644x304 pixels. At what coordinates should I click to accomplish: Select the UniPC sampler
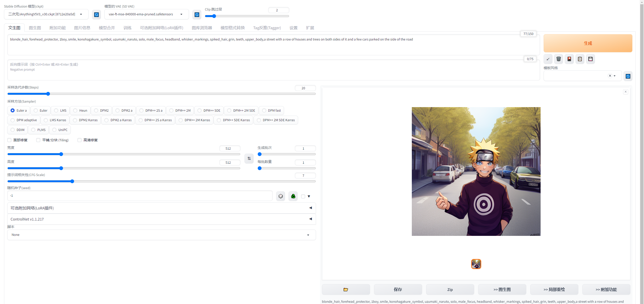60,130
